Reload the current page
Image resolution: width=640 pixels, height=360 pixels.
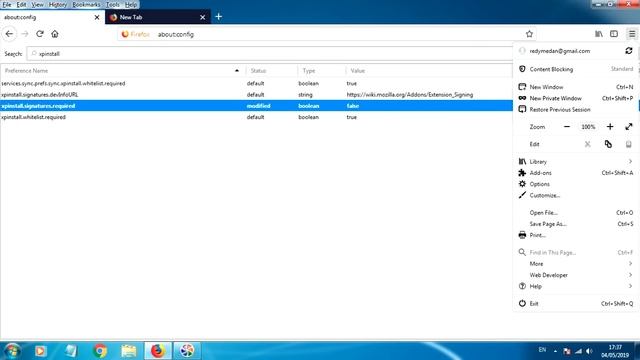click(40, 34)
